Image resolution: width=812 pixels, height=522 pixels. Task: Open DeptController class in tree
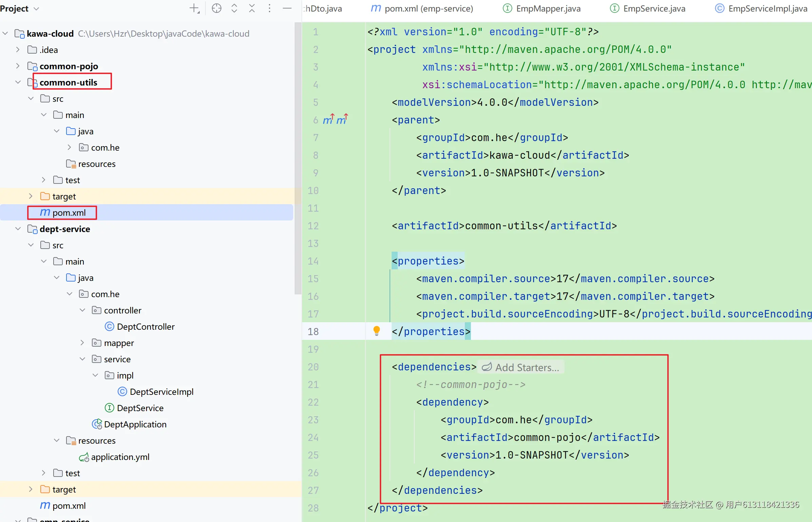pyautogui.click(x=145, y=327)
